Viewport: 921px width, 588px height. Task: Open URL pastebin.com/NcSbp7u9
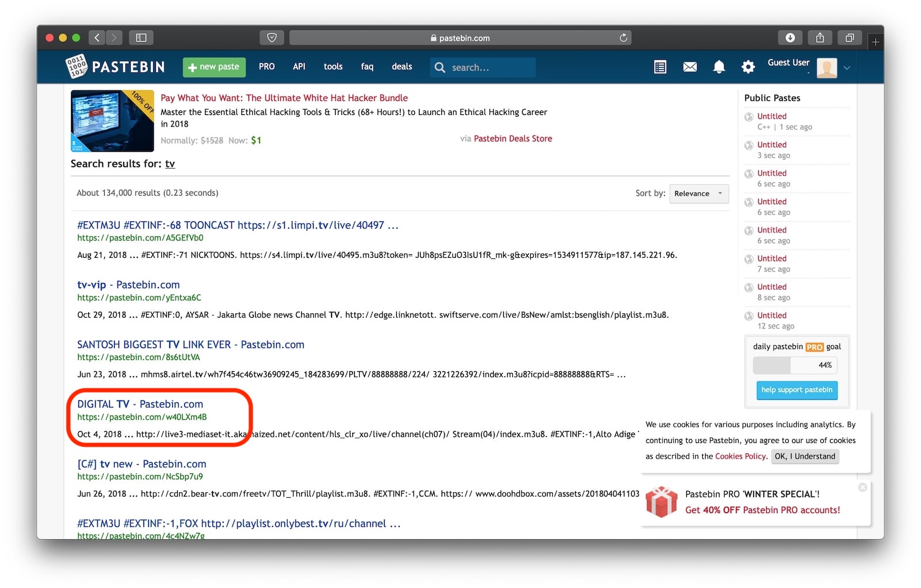coord(140,477)
